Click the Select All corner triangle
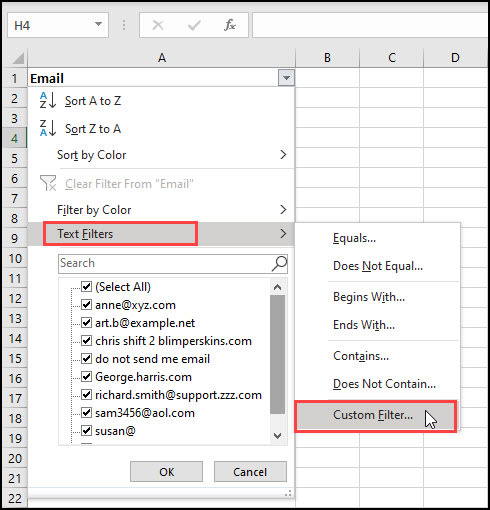This screenshot has width=490, height=510. tap(18, 58)
